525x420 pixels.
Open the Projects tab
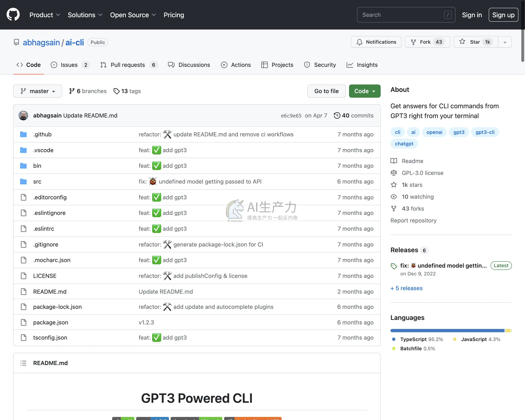[277, 65]
